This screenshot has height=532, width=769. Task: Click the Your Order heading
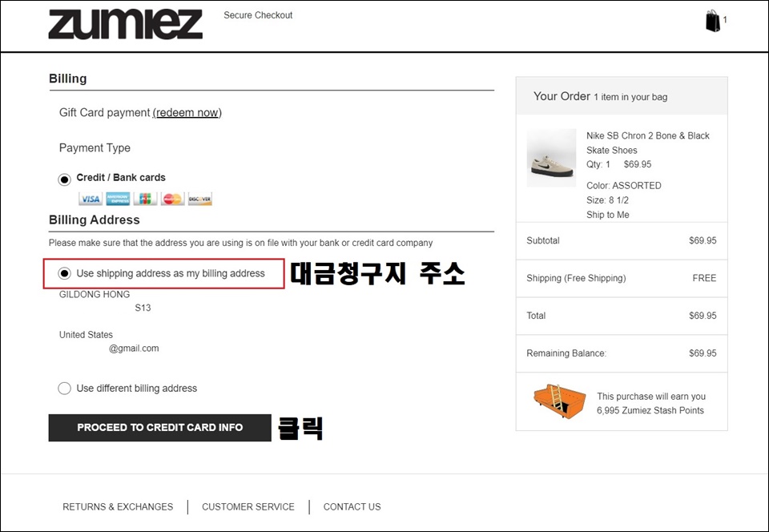coord(562,96)
